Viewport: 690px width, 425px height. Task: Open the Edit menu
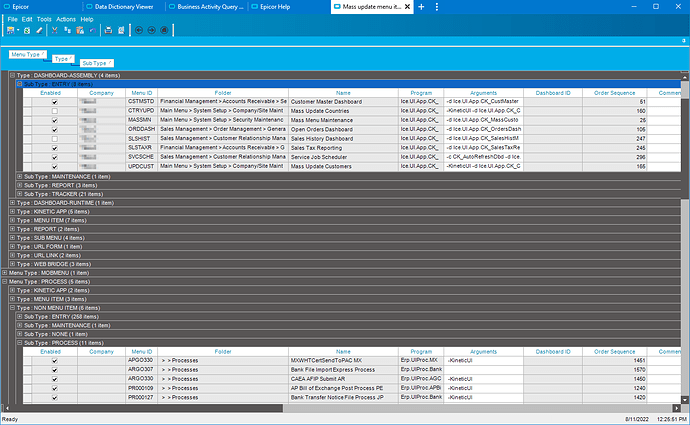[27, 19]
